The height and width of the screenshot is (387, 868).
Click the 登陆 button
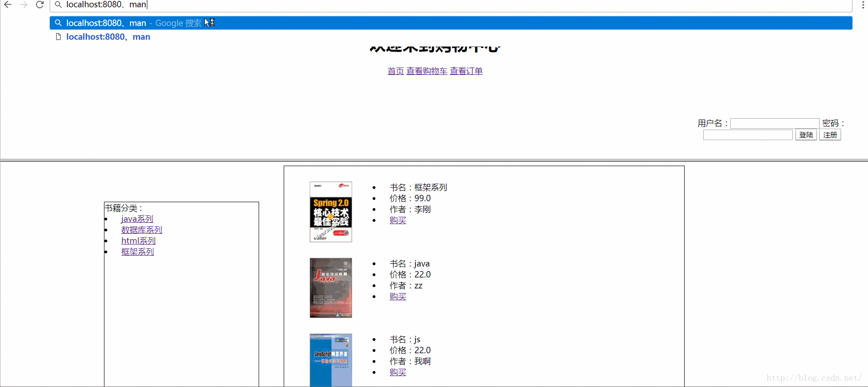[x=806, y=135]
